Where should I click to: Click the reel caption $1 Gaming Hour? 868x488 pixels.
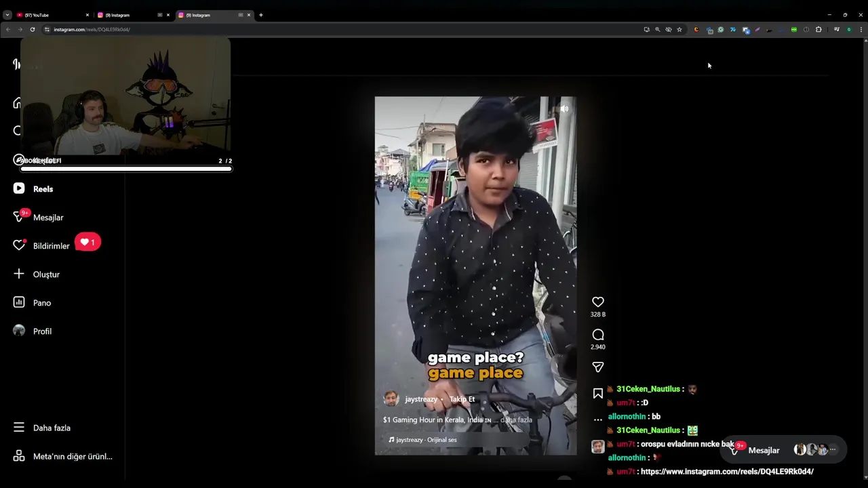(x=437, y=420)
